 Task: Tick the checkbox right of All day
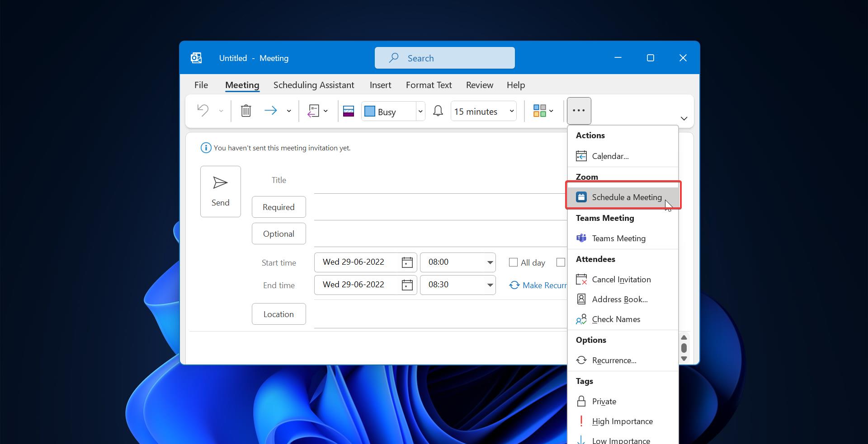[x=561, y=262]
